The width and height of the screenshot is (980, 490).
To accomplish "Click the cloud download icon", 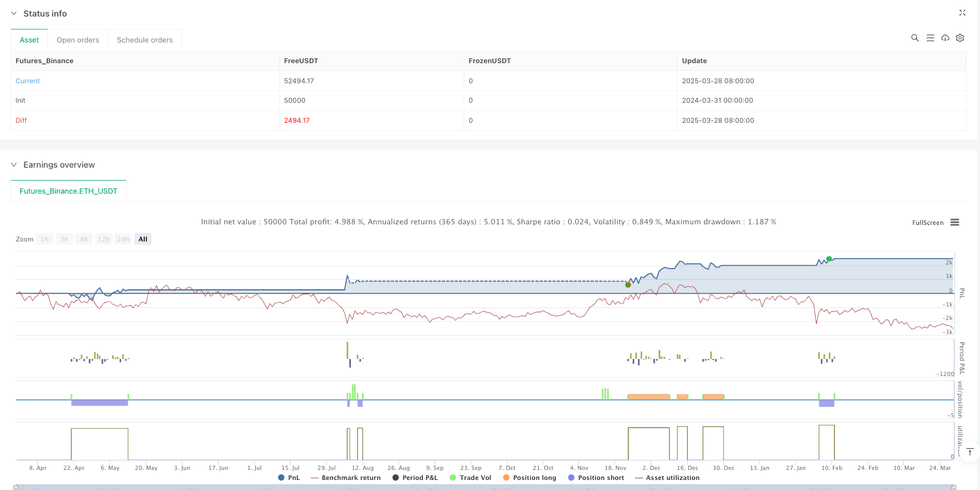I will coord(945,38).
